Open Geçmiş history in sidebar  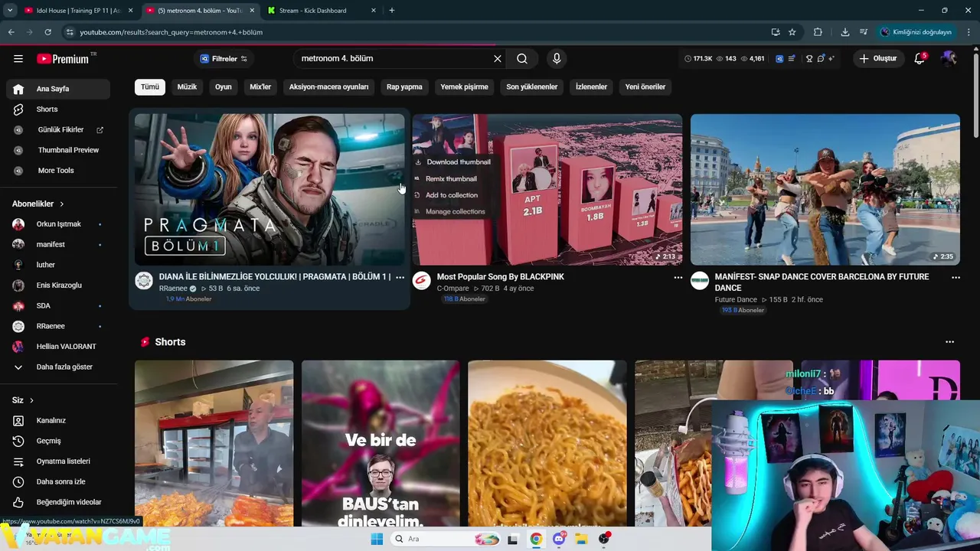[58, 441]
